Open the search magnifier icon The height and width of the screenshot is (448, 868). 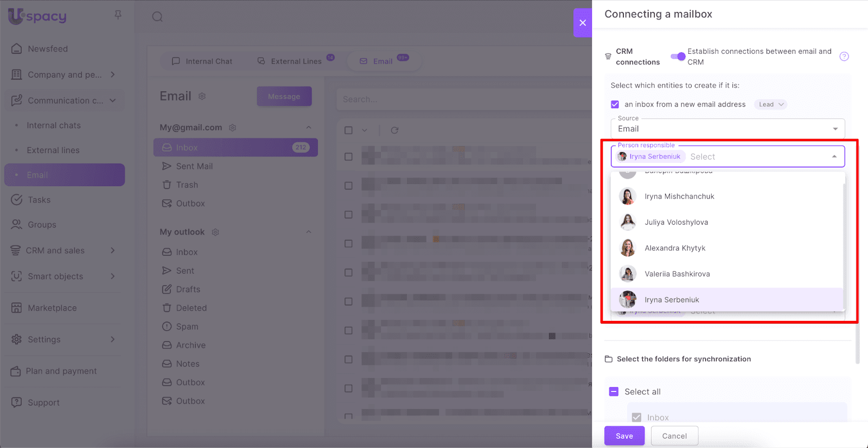coord(157,17)
